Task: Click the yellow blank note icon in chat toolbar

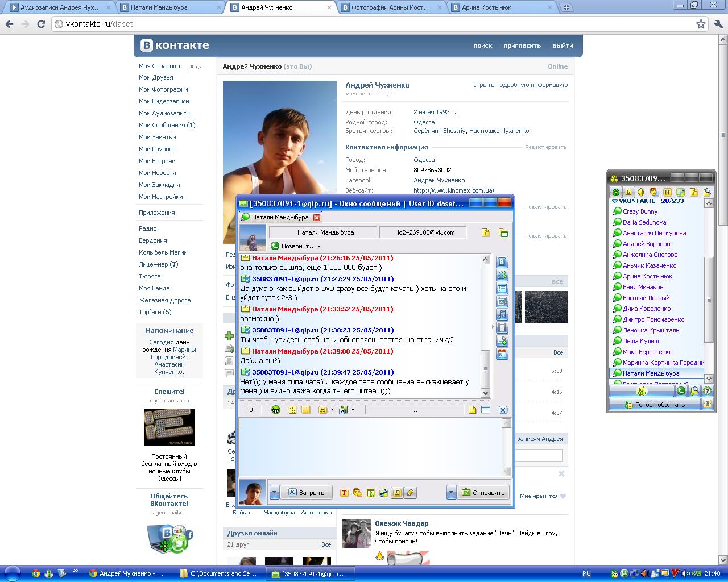Action: [472, 410]
